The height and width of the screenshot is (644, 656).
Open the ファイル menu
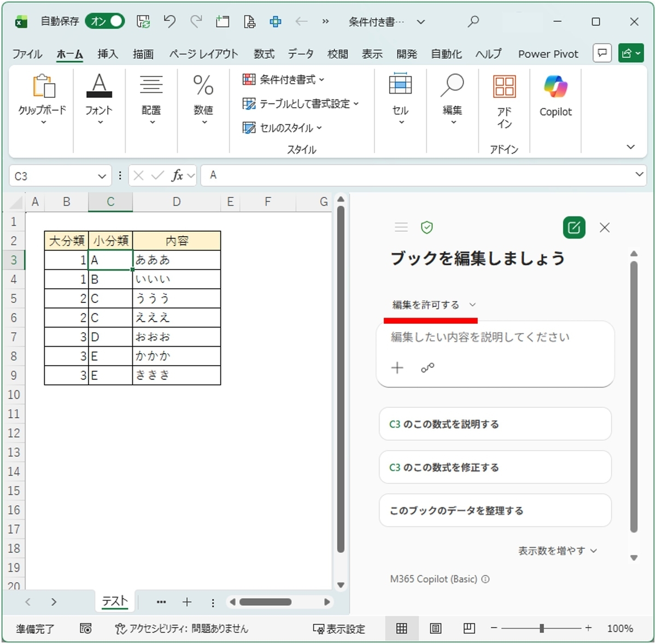click(x=27, y=54)
